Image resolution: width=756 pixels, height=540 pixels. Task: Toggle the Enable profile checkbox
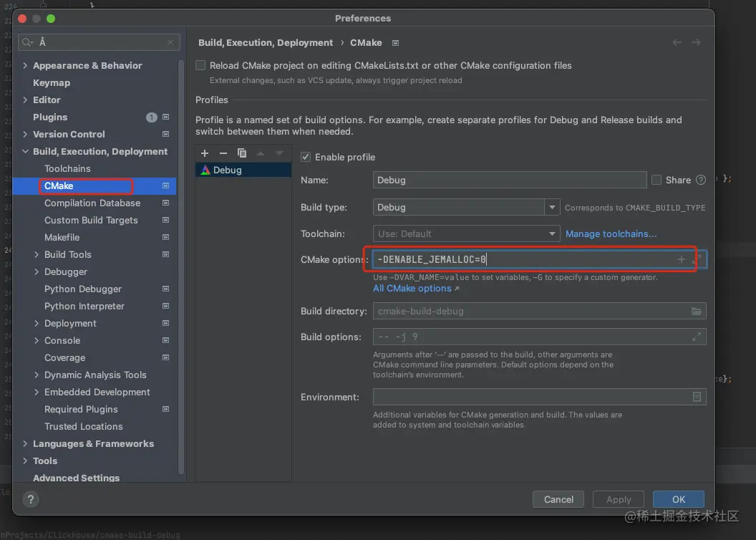306,157
